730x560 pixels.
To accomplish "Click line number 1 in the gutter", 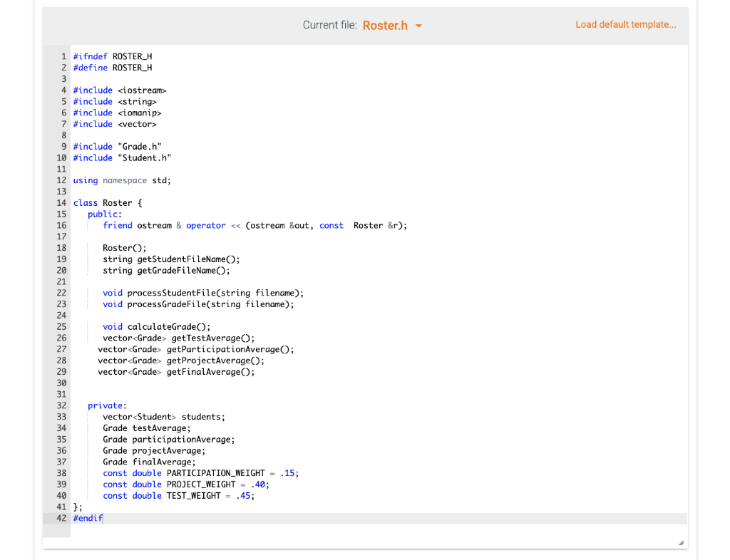I will coord(63,56).
